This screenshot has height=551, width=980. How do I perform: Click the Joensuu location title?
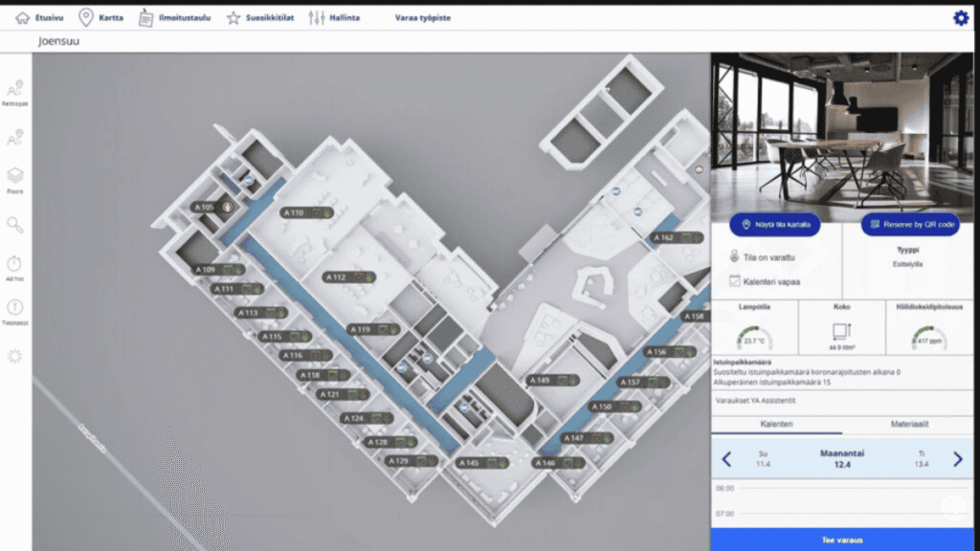58,41
